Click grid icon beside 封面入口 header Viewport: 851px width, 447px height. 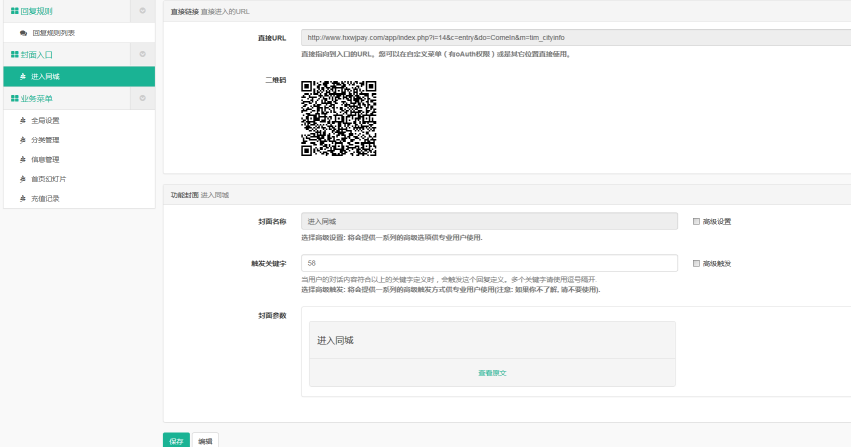15,55
